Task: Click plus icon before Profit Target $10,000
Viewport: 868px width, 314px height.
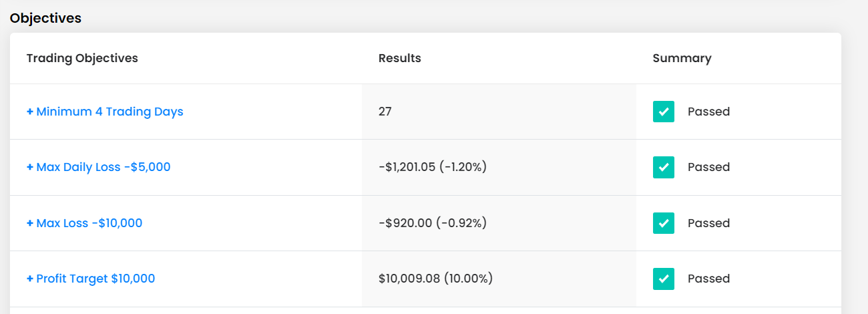Action: [x=30, y=279]
